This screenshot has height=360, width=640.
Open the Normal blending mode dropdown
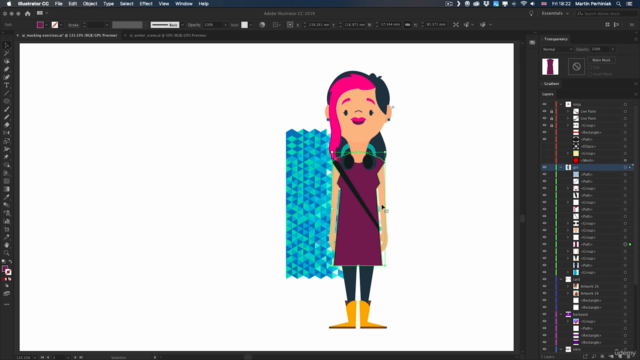point(557,49)
